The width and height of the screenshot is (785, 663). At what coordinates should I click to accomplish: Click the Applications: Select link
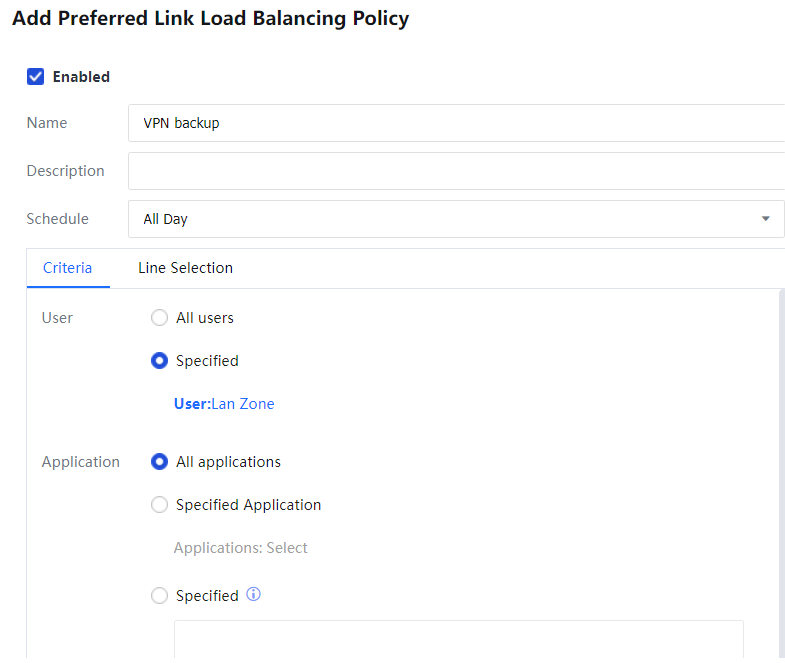240,548
